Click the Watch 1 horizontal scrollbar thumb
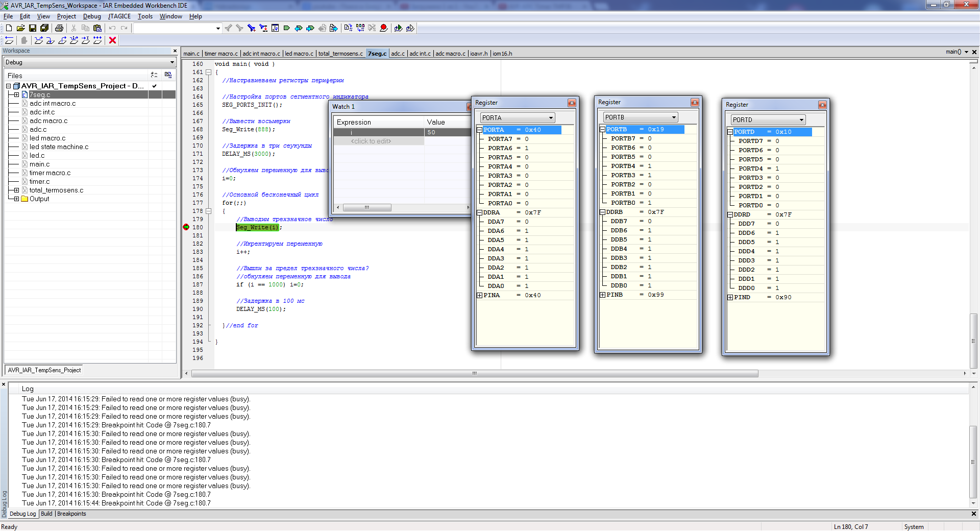 [x=367, y=207]
